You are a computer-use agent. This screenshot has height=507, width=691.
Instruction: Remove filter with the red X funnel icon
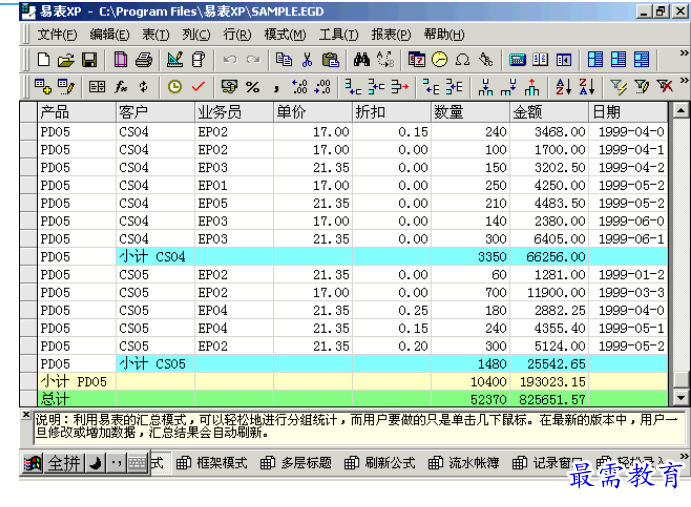(665, 87)
